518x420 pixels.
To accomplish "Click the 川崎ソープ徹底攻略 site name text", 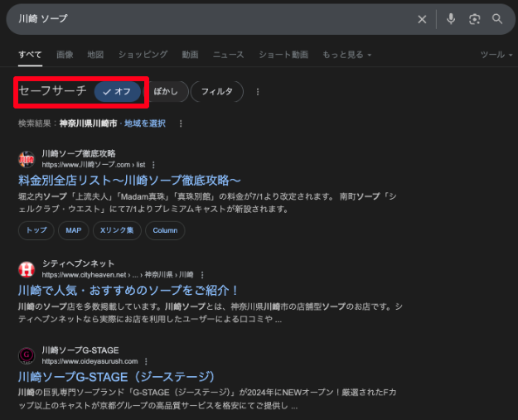I will pos(79,154).
